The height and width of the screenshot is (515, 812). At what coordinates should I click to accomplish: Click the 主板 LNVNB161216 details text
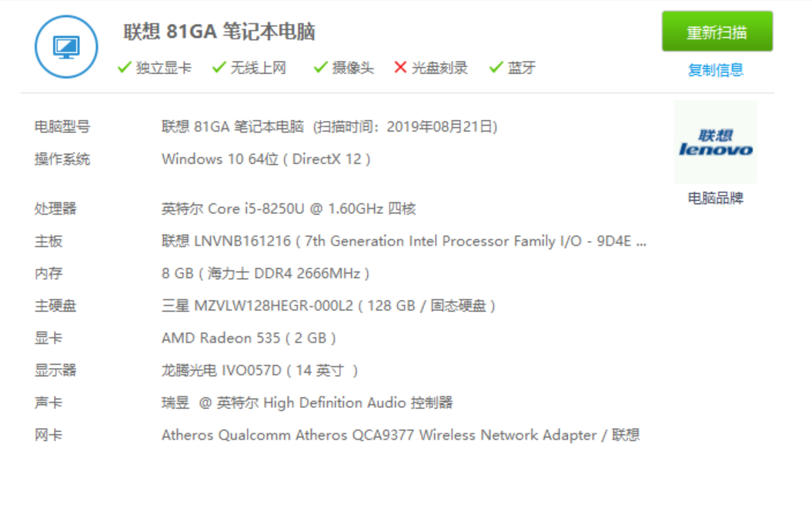pos(403,242)
